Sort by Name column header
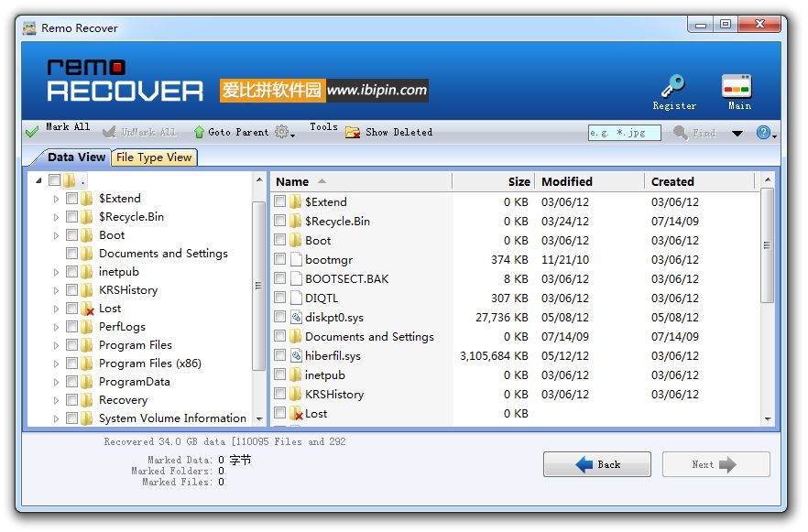808x532 pixels. pyautogui.click(x=361, y=182)
